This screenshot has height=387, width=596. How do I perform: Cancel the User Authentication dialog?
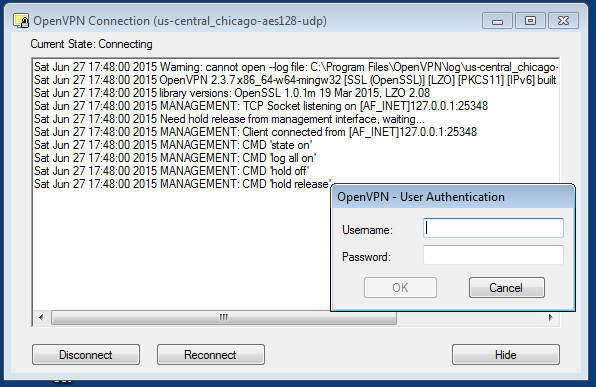click(x=506, y=287)
